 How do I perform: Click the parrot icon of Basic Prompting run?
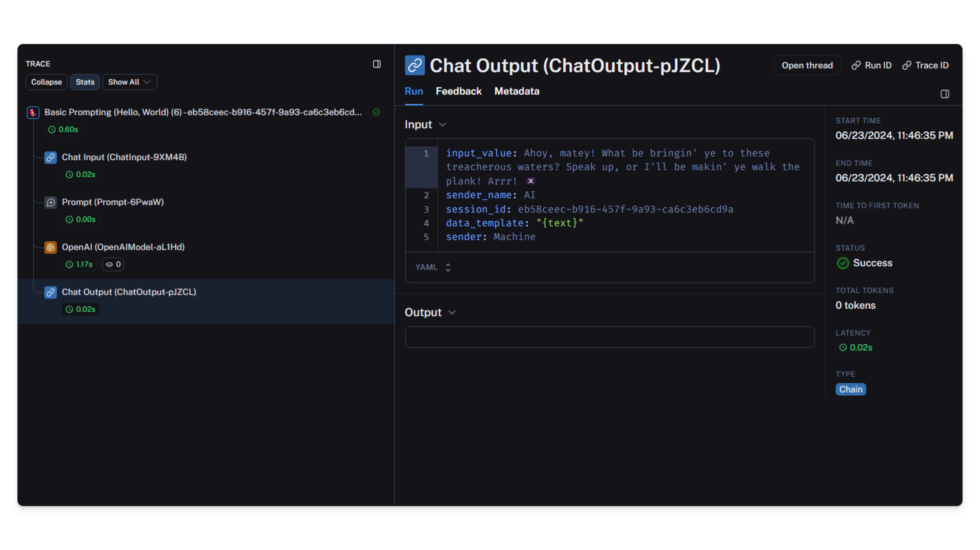tap(33, 112)
